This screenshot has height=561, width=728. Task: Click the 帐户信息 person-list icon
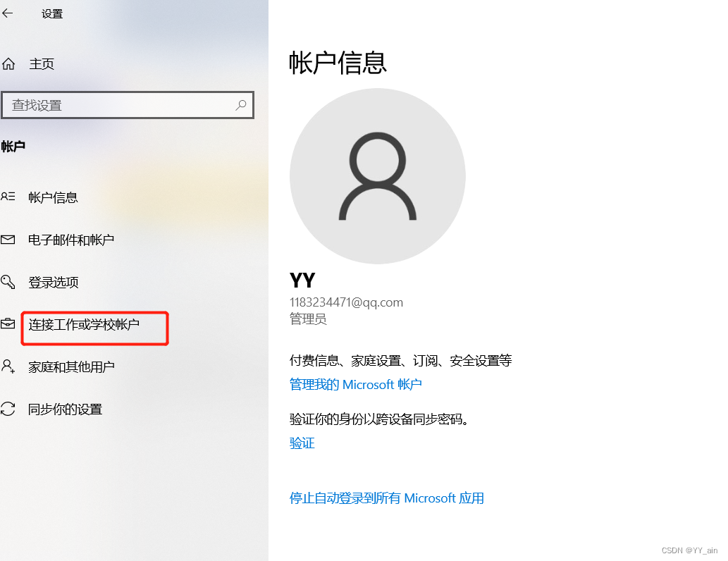point(8,197)
